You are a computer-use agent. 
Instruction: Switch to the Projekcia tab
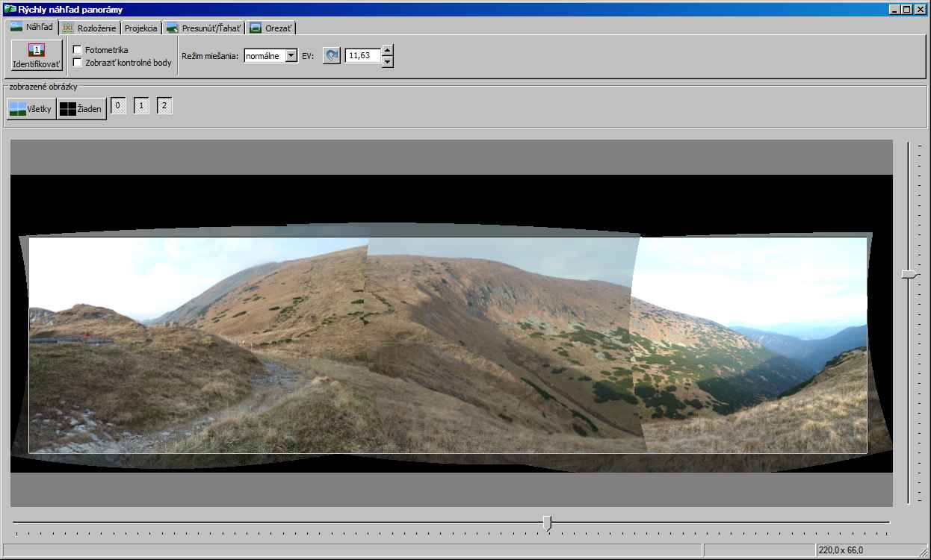pyautogui.click(x=140, y=28)
